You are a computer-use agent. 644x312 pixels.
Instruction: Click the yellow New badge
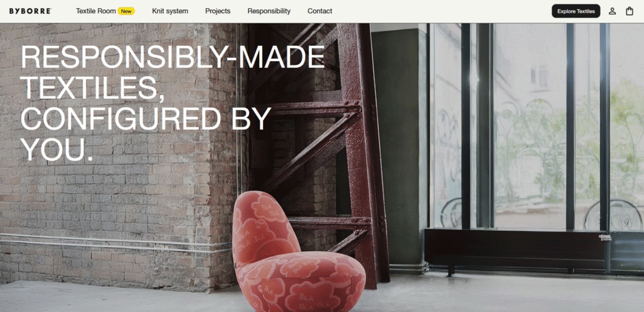[x=126, y=11]
